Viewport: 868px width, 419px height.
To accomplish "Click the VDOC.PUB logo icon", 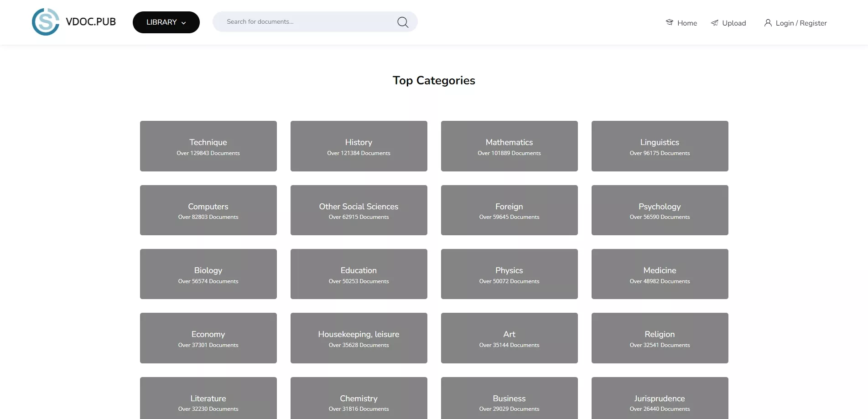I will point(46,22).
